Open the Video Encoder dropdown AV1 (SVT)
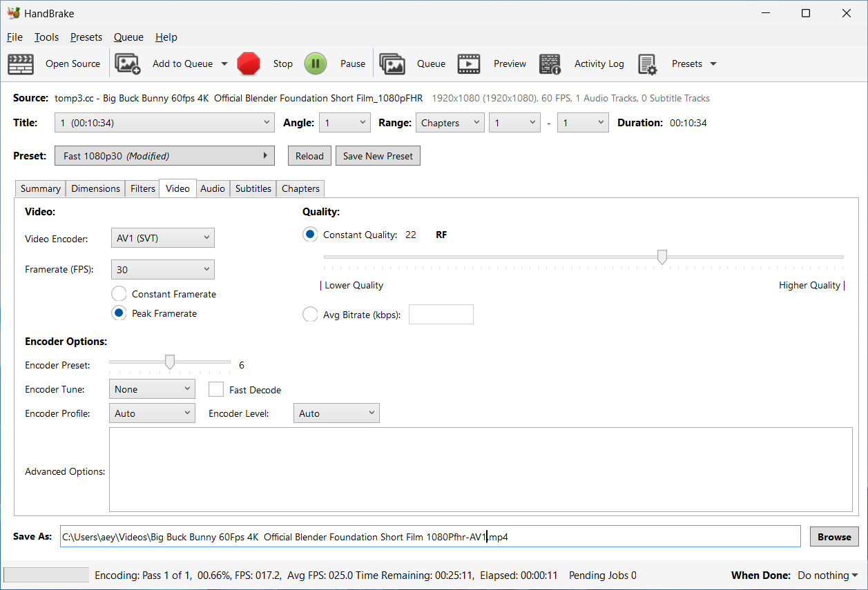868x590 pixels. [x=162, y=238]
